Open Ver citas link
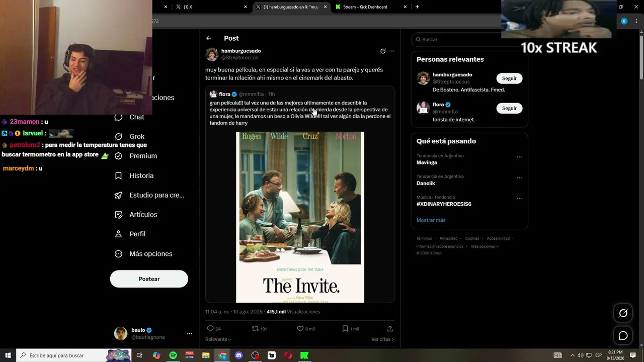This screenshot has width=644, height=362. (x=382, y=339)
